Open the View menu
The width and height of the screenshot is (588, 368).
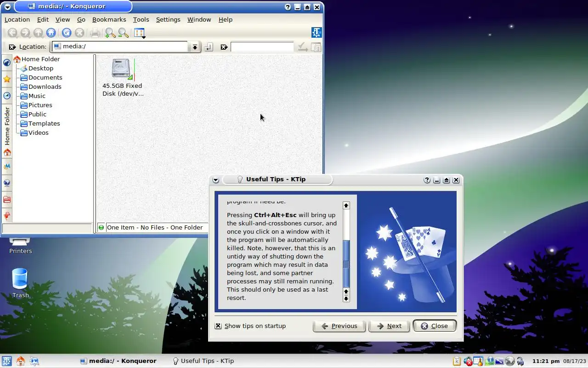[x=62, y=19]
